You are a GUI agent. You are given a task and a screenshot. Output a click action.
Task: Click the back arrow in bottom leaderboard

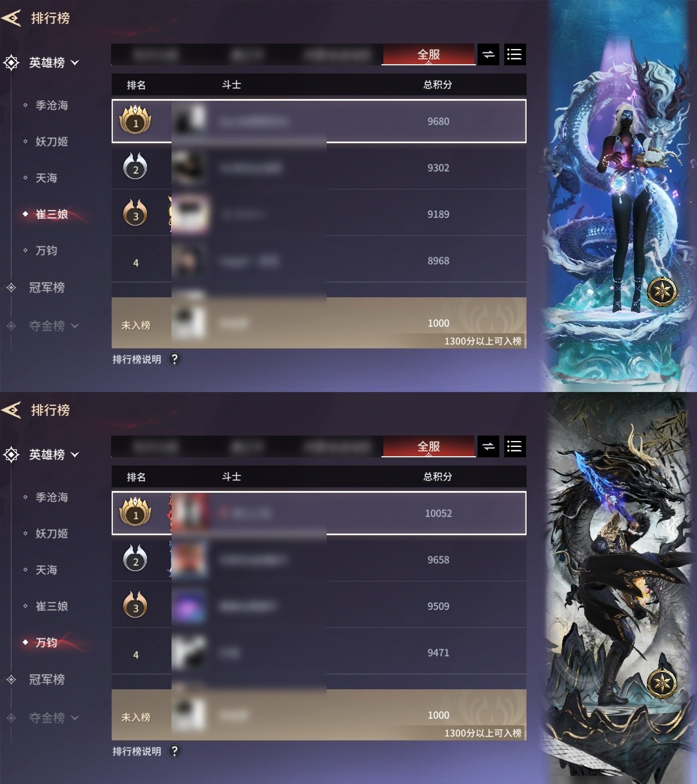[x=11, y=410]
